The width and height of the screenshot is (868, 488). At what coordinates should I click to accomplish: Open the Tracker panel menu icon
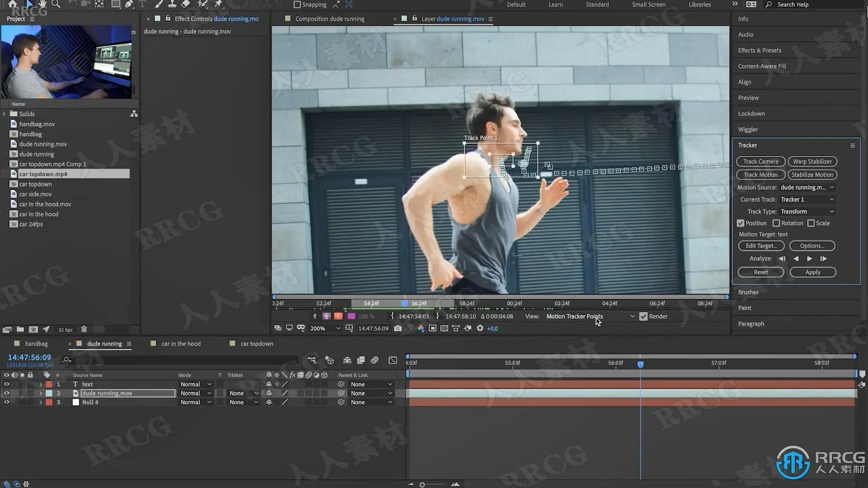pyautogui.click(x=852, y=145)
